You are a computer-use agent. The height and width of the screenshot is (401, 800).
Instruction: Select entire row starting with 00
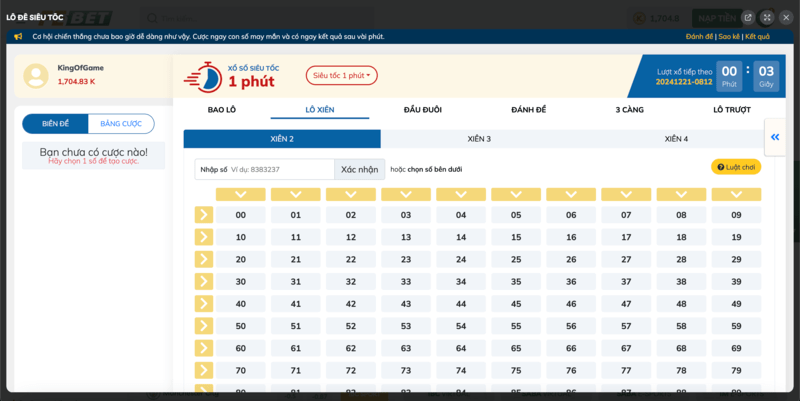coord(203,214)
